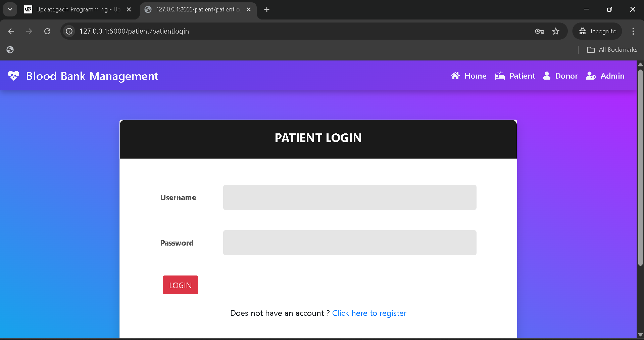Bookmark this page with star icon
Viewport: 644px width, 340px height.
(x=556, y=31)
